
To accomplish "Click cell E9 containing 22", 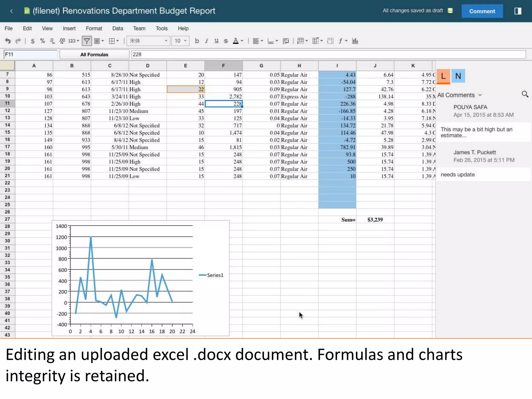I will click(x=186, y=89).
